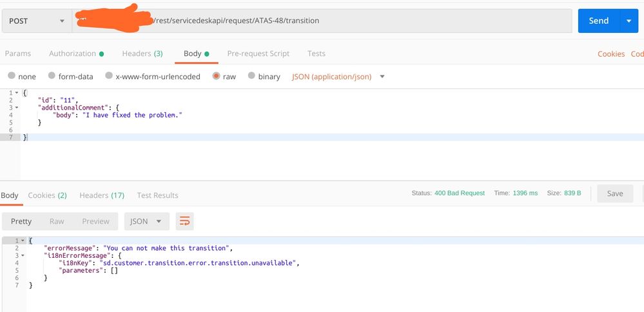
Task: Toggle the wrap lines icon
Action: click(184, 221)
